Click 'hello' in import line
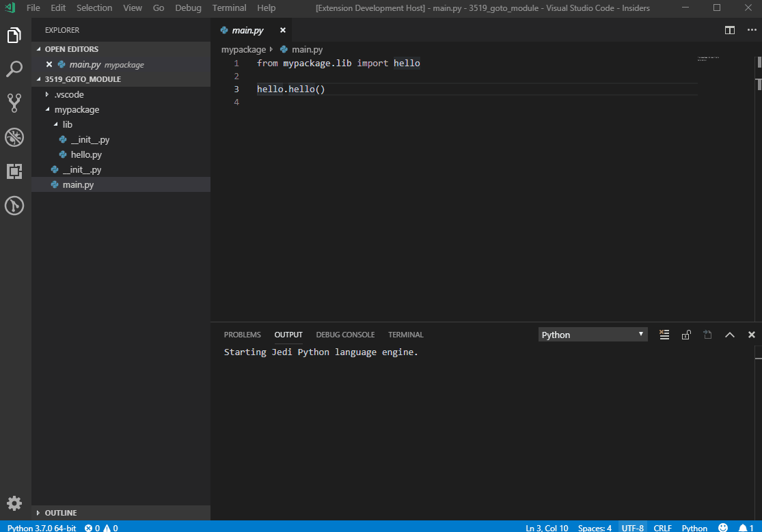Viewport: 762px width, 532px height. coord(407,63)
